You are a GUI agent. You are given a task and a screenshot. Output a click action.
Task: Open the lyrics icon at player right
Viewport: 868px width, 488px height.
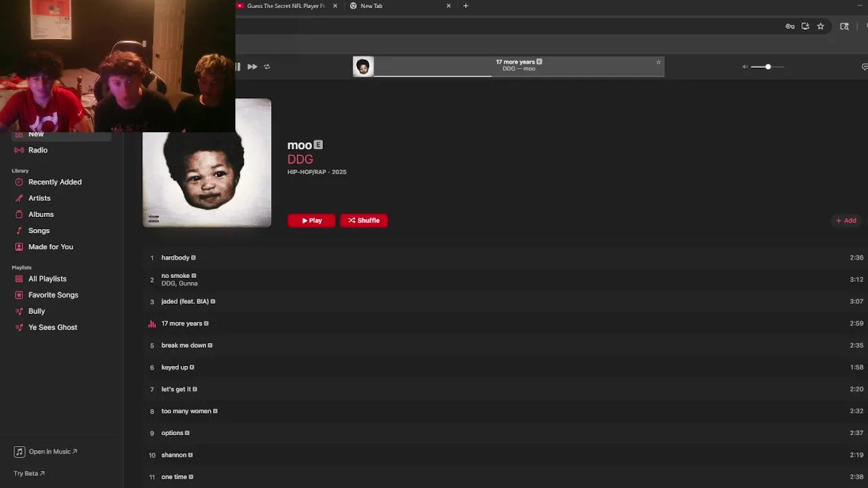pos(865,66)
